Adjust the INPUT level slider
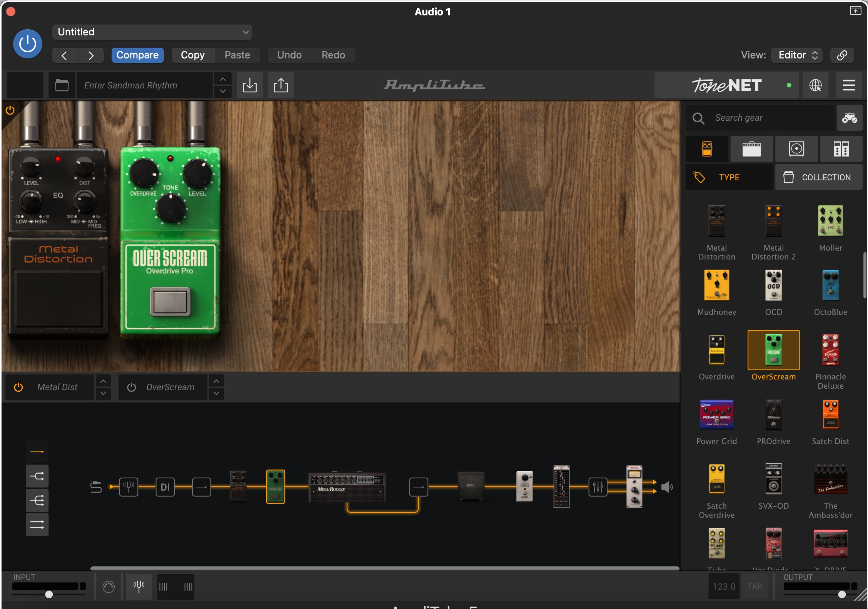 [x=49, y=594]
